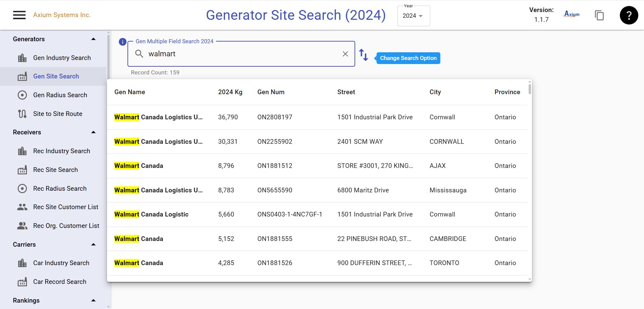The height and width of the screenshot is (309, 644).
Task: Click the Rec Site Search factory icon
Action: pyautogui.click(x=22, y=170)
